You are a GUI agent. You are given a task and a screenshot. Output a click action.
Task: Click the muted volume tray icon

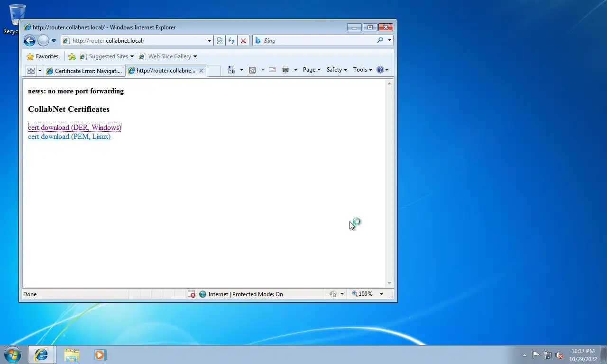pyautogui.click(x=559, y=355)
